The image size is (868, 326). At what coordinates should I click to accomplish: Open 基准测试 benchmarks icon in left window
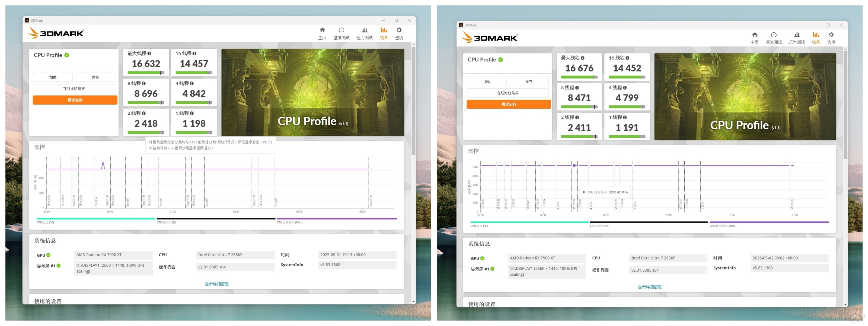pyautogui.click(x=341, y=30)
